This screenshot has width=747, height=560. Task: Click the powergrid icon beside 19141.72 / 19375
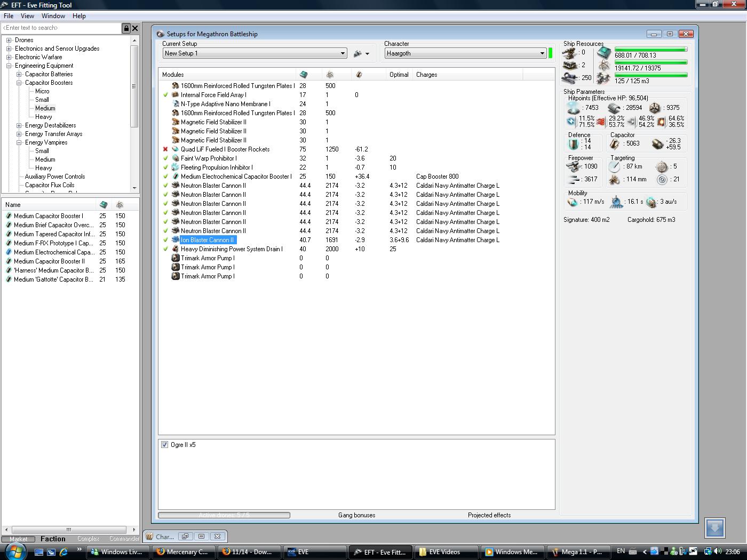[x=604, y=66]
